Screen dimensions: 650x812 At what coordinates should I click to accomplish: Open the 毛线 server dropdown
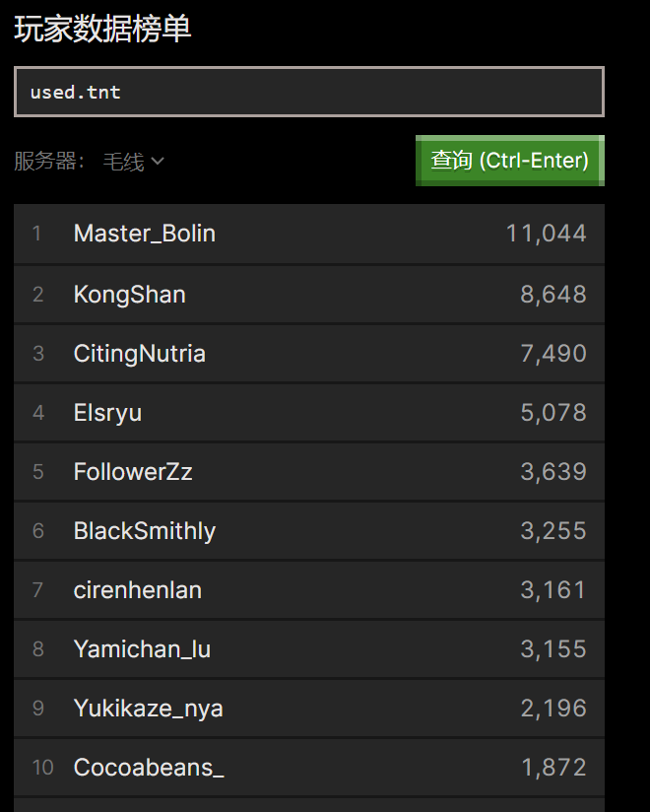[x=133, y=161]
